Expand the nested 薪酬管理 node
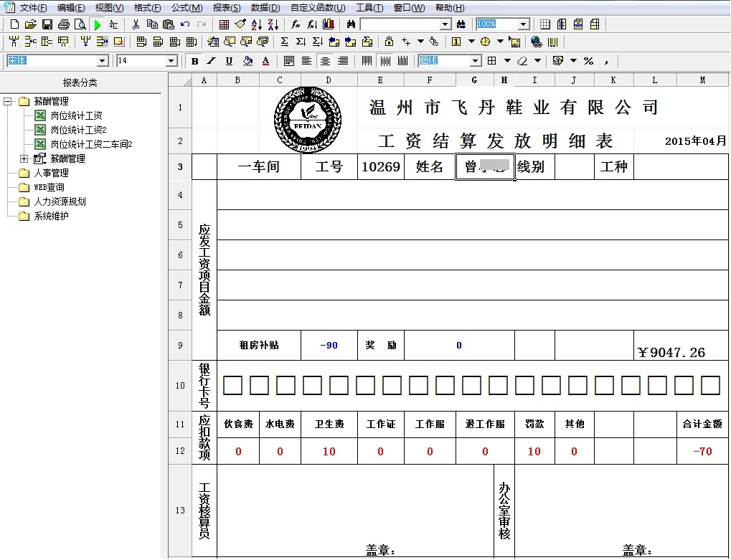 [24, 159]
